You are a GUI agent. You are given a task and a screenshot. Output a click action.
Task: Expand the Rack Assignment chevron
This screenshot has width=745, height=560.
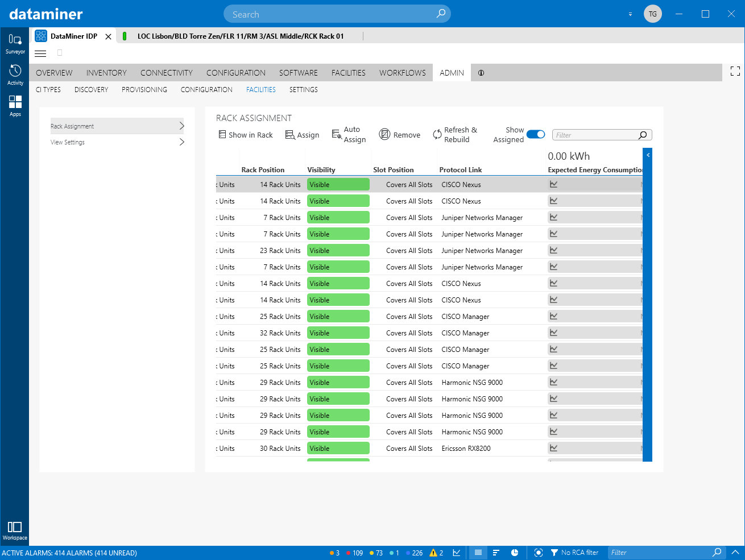click(x=181, y=126)
